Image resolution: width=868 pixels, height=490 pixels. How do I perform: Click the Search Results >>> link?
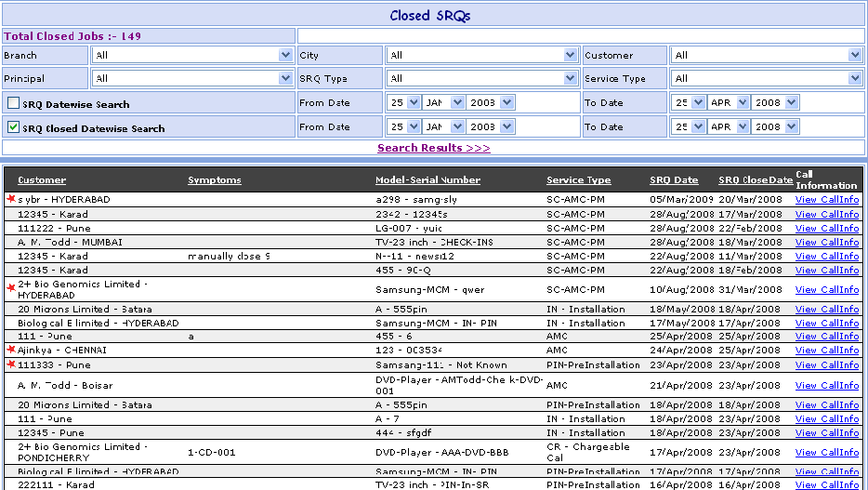coord(433,148)
